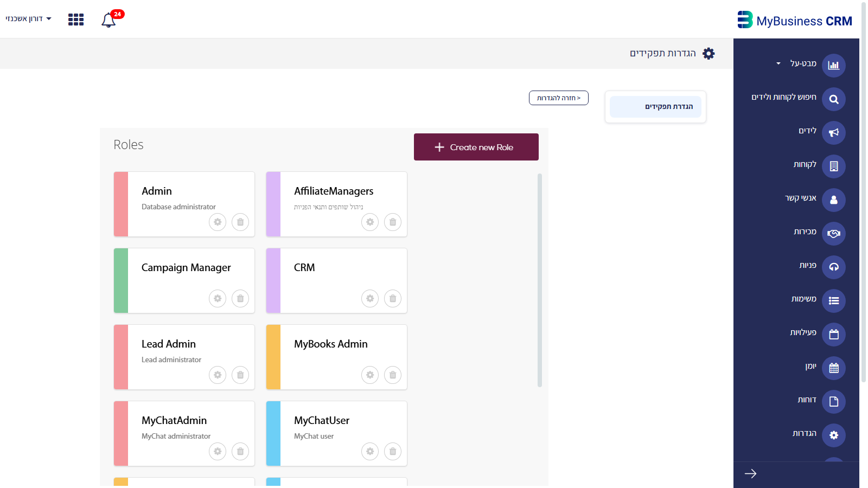Click חזרה להגדרות back button

[x=559, y=98]
